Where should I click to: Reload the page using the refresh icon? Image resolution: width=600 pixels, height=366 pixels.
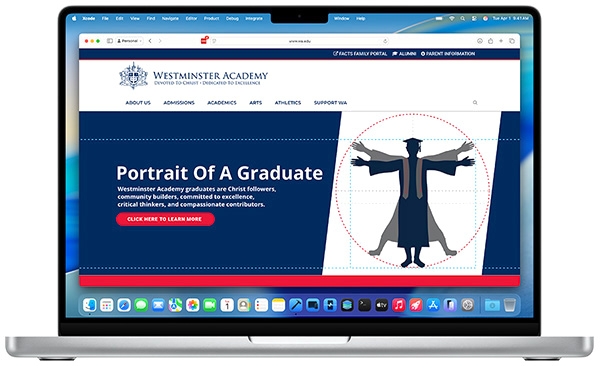[x=385, y=41]
